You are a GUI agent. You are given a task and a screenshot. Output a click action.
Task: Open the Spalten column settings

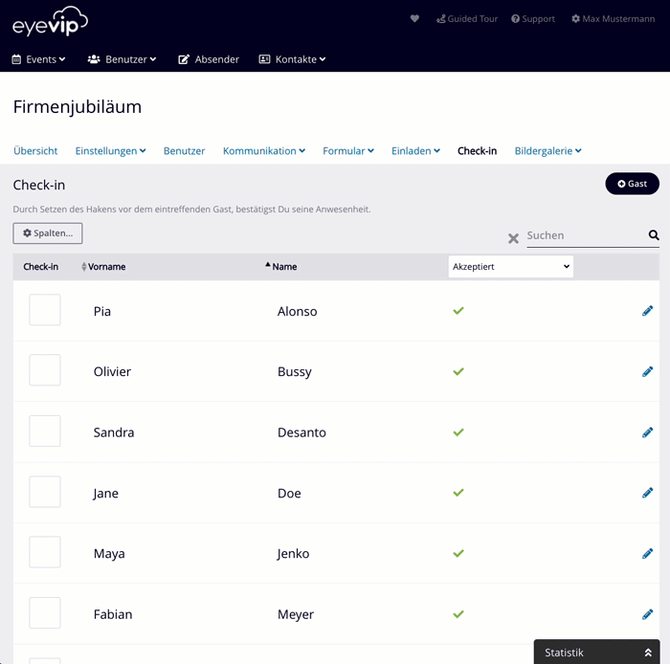pos(47,233)
